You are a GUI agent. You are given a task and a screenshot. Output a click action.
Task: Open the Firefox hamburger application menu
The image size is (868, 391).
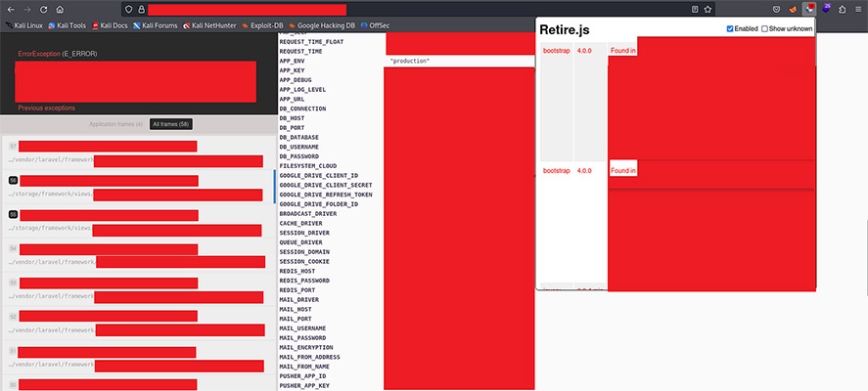click(858, 9)
